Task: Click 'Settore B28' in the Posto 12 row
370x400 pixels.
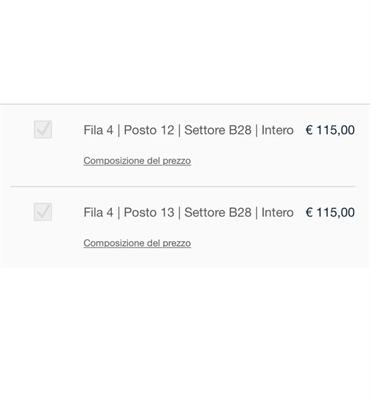Action: 218,130
